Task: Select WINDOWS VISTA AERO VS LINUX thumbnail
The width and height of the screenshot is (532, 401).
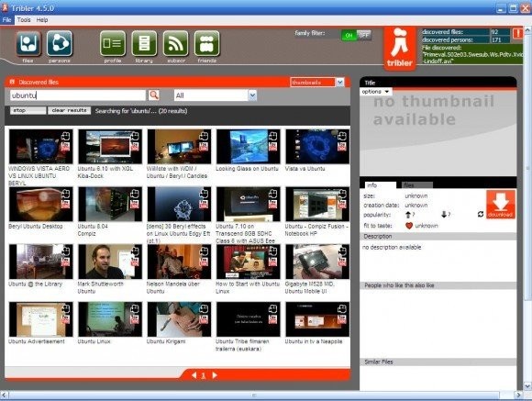Action: pos(40,146)
